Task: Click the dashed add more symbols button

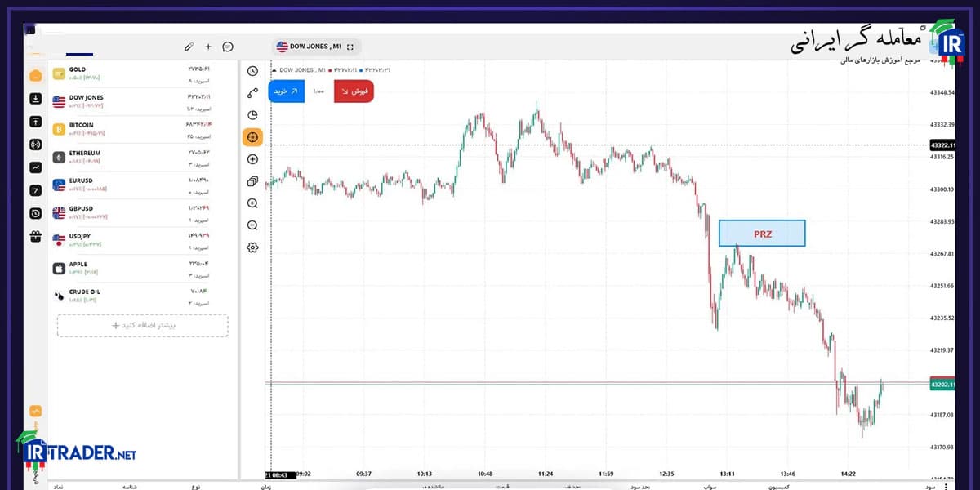Action: 143,326
